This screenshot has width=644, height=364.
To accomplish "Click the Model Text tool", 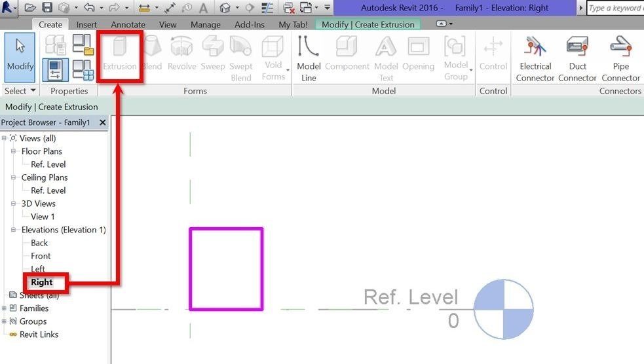I will point(386,59).
